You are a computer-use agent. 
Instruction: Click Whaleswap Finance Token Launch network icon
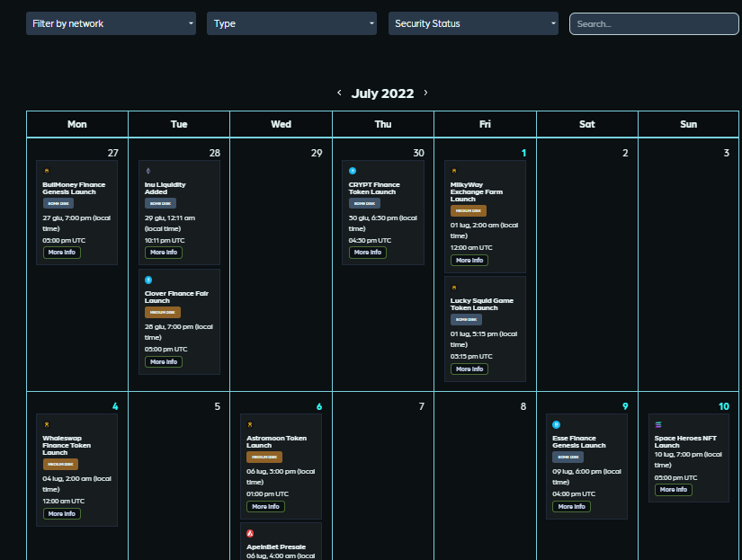(x=47, y=425)
